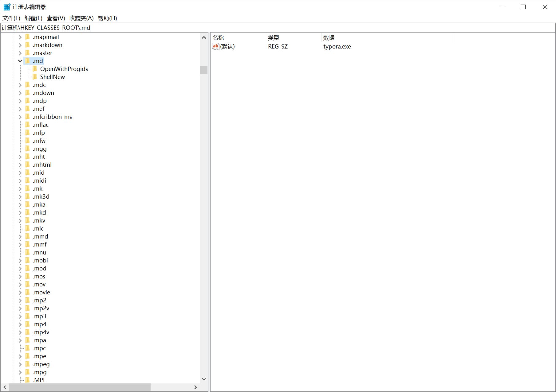Screen dimensions: 556x392
Task: Click the horizontal scrollbar right arrow
Action: (x=196, y=387)
